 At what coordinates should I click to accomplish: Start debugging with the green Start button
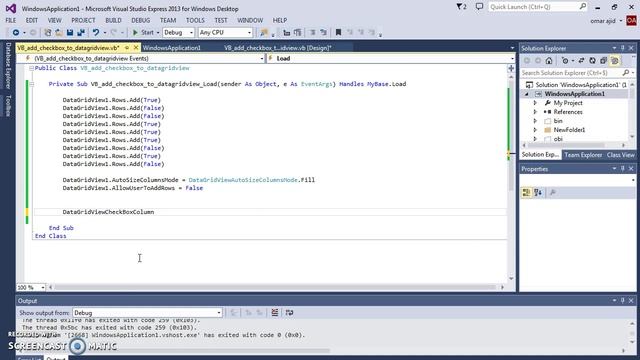(143, 32)
